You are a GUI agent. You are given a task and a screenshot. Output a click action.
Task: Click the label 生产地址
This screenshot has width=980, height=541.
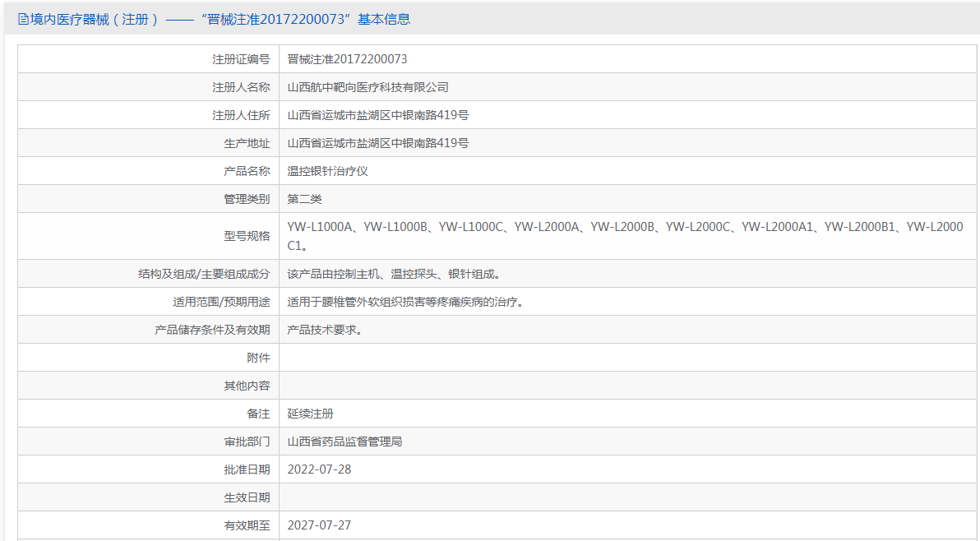click(247, 143)
